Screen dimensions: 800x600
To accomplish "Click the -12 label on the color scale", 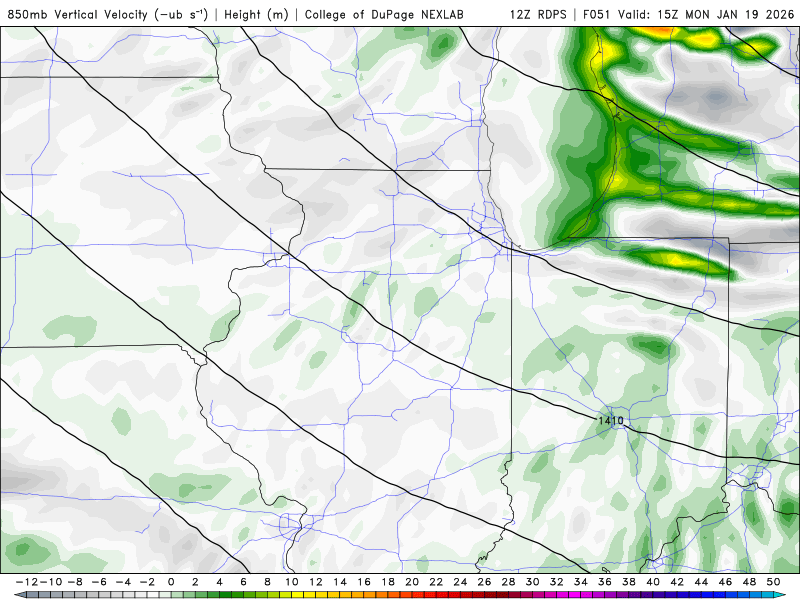I will [x=26, y=582].
